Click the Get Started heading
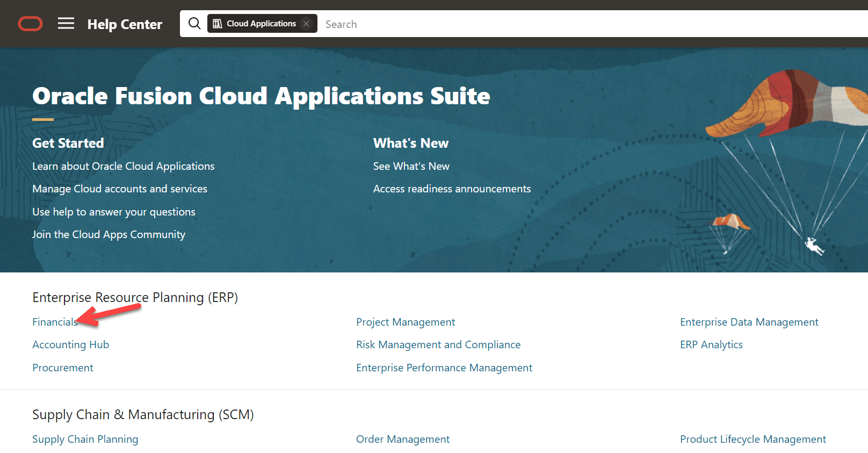The image size is (868, 453). 68,143
